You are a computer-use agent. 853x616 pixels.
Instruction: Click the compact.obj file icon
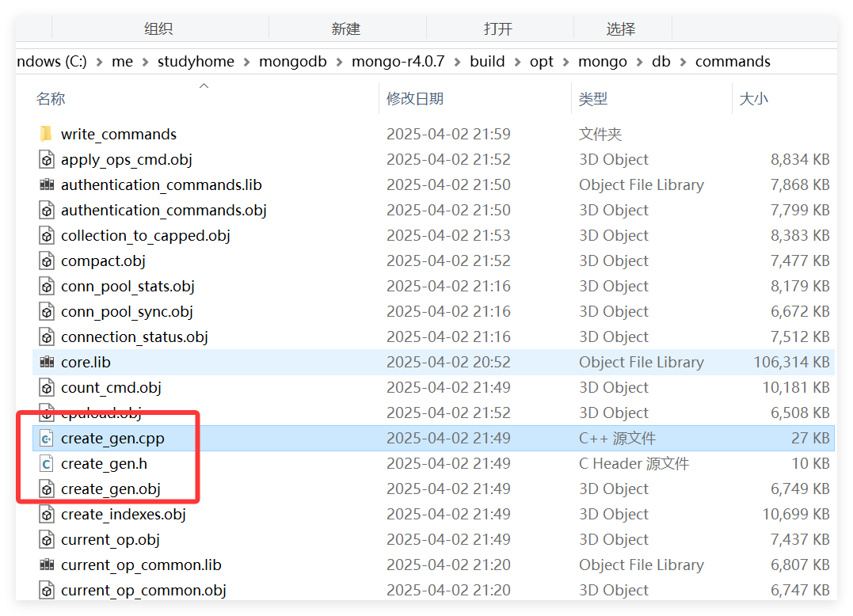[47, 260]
